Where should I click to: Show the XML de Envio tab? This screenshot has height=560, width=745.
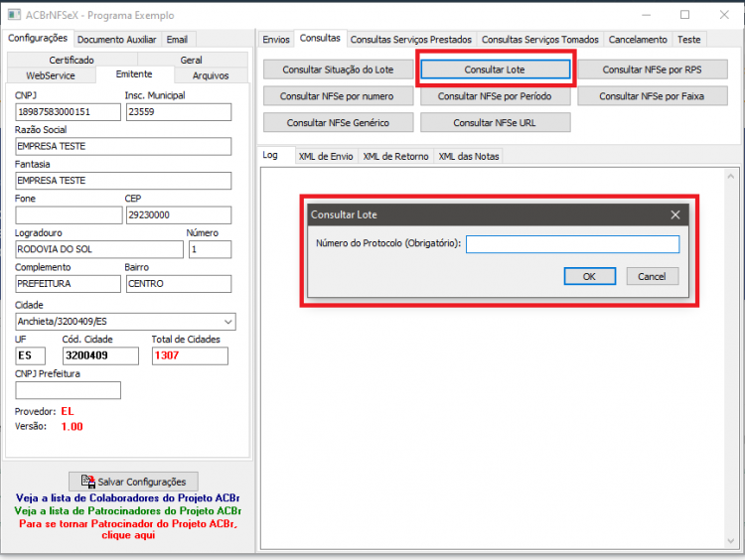326,156
